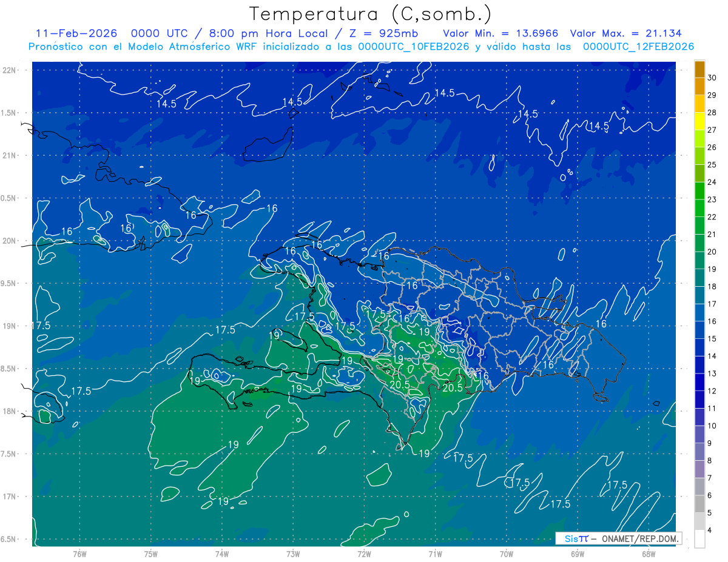Click the legend value '13'

[712, 373]
